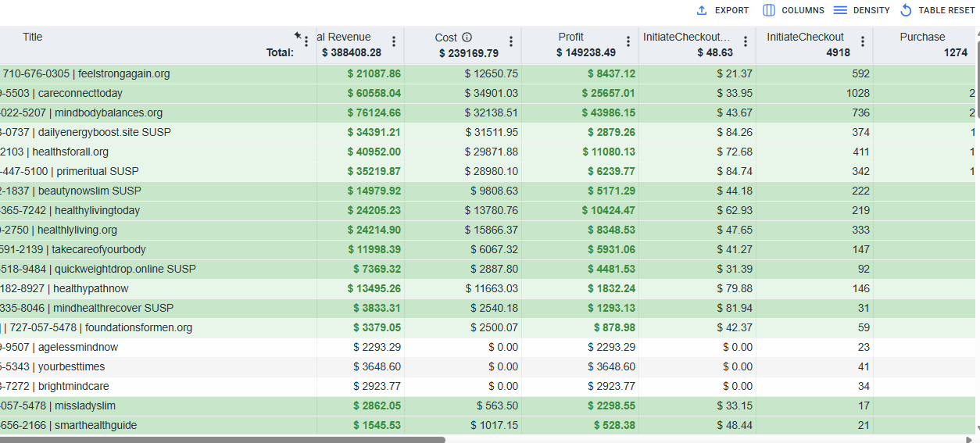This screenshot has height=443, width=980.
Task: Click revenue value $ 76124.66
Action: [x=374, y=113]
